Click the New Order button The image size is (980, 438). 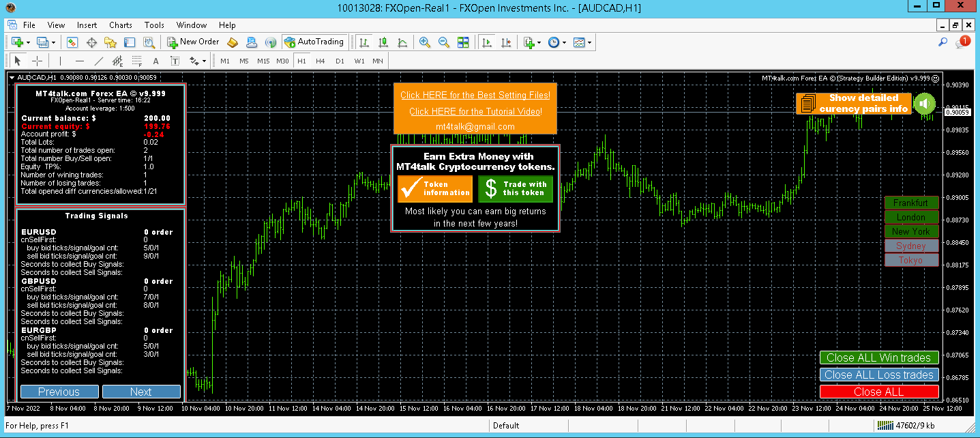click(194, 42)
